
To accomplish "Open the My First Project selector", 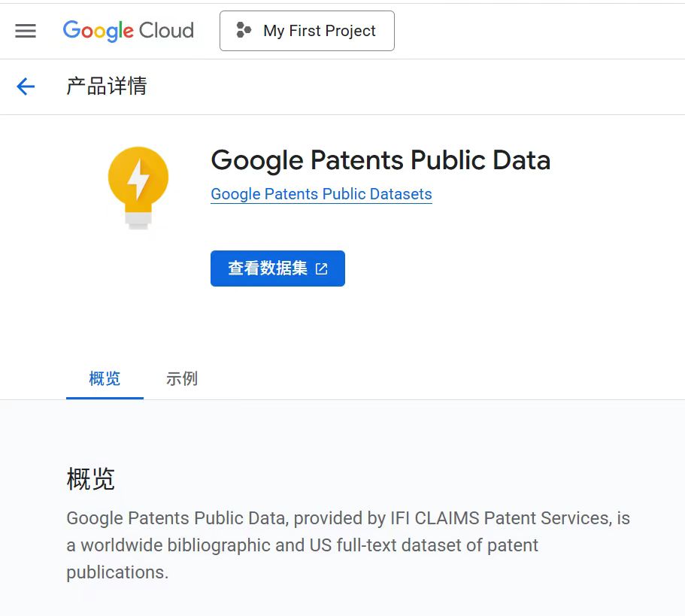I will point(307,31).
